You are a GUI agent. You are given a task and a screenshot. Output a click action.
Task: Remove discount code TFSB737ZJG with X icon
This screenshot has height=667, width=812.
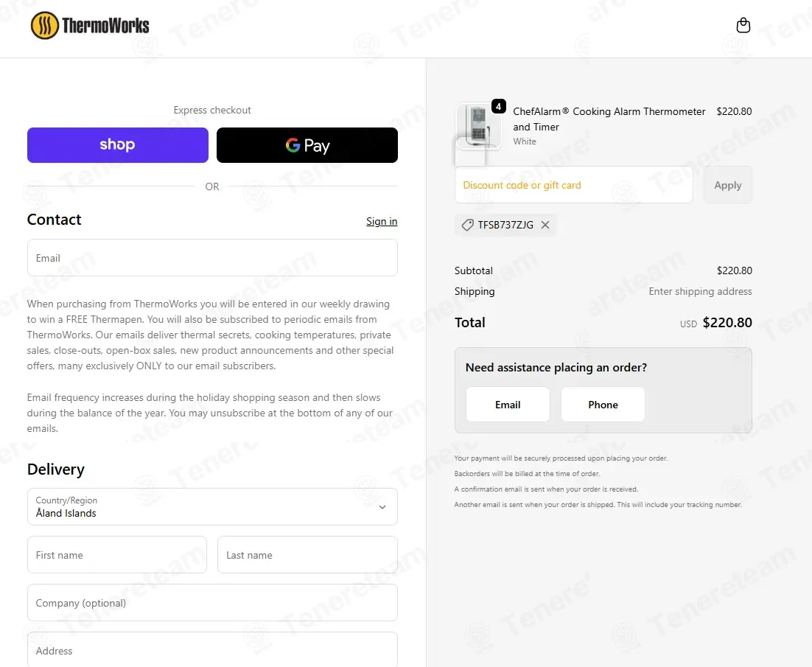(545, 225)
